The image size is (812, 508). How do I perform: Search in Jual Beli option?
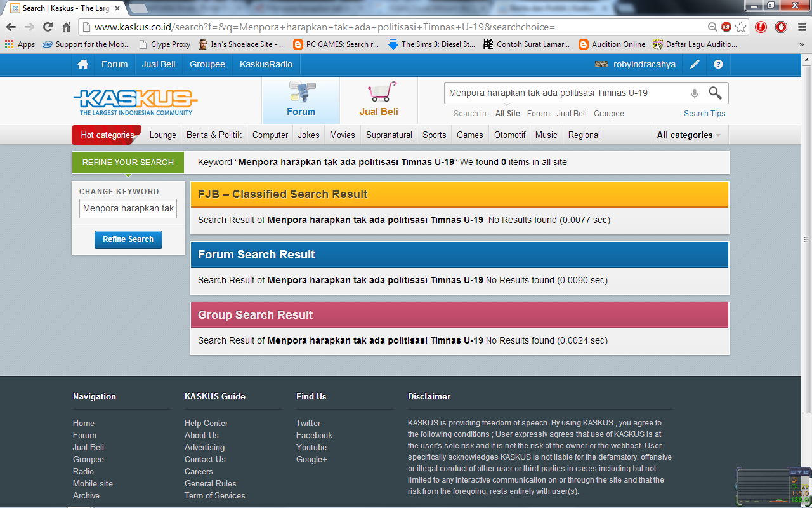(x=572, y=114)
